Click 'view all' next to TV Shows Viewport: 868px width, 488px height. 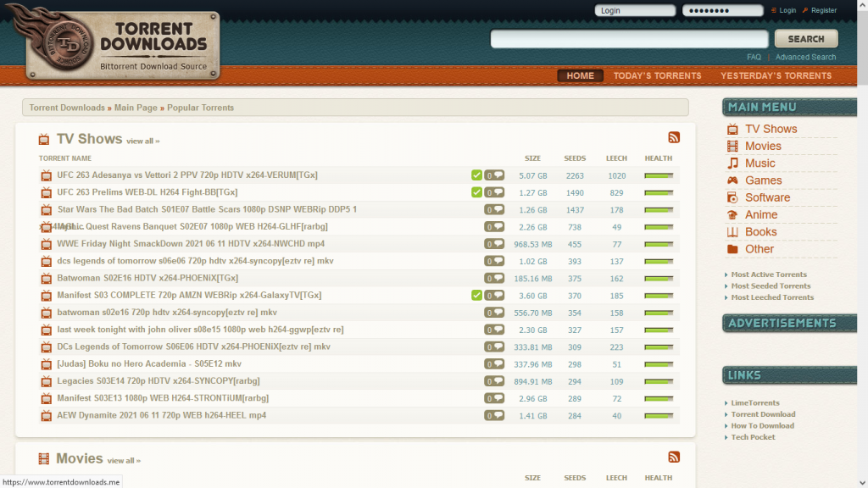tap(142, 141)
